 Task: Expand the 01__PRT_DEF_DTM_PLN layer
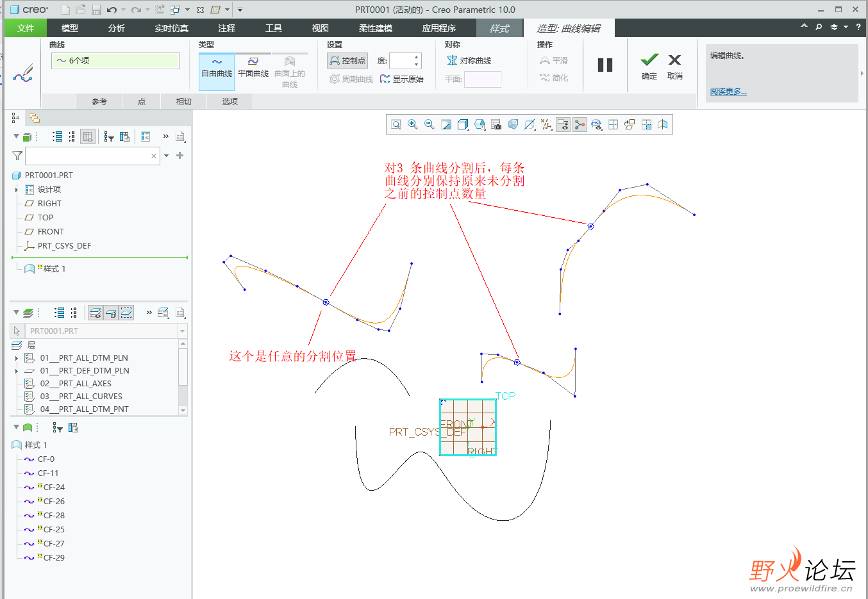[17, 371]
